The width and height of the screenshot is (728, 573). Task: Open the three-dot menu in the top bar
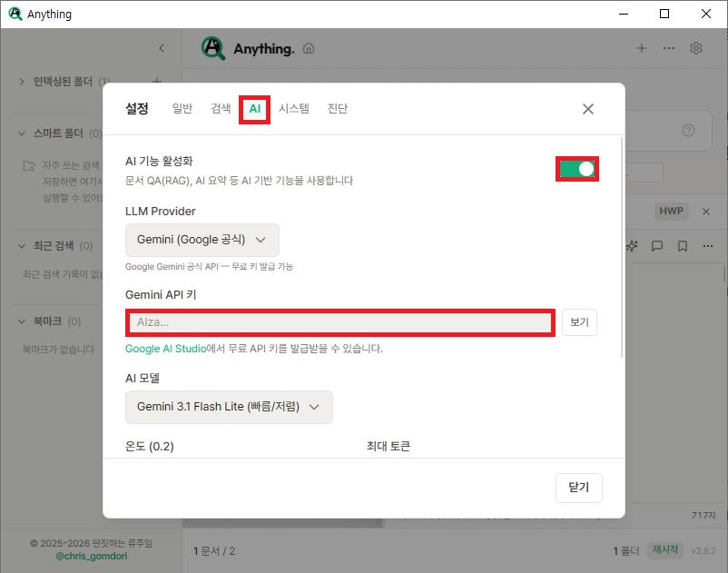(669, 48)
